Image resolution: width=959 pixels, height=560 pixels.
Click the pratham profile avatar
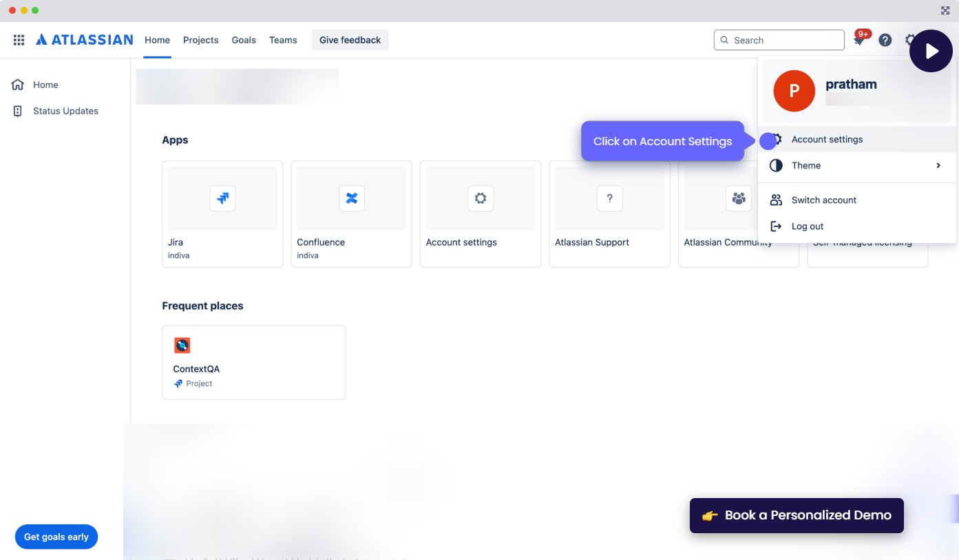click(794, 91)
